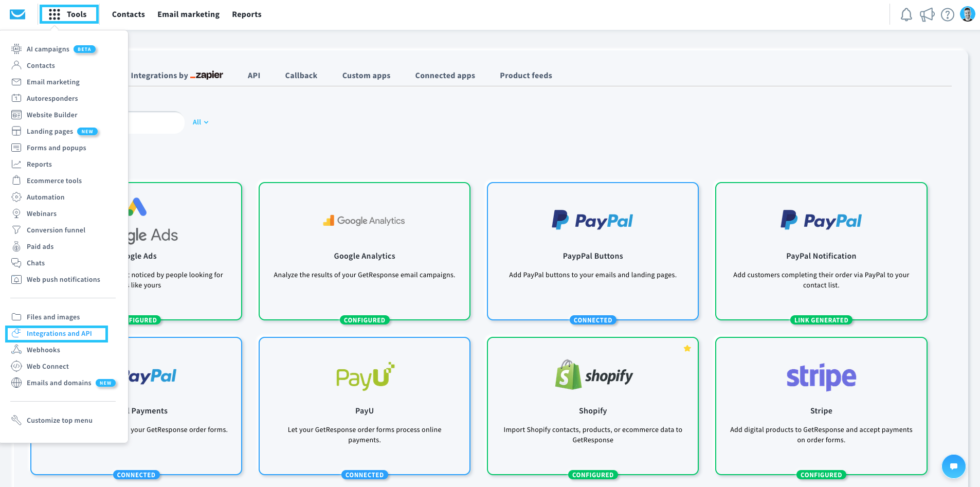The image size is (980, 487).
Task: Click the GetResponse envelope logo
Action: 17,14
